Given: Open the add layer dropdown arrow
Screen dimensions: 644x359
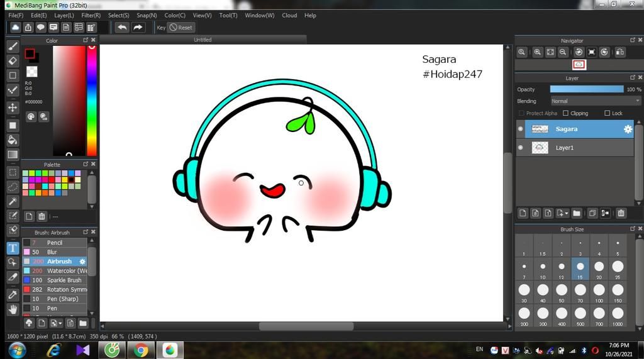Looking at the screenshot, I should point(567,213).
